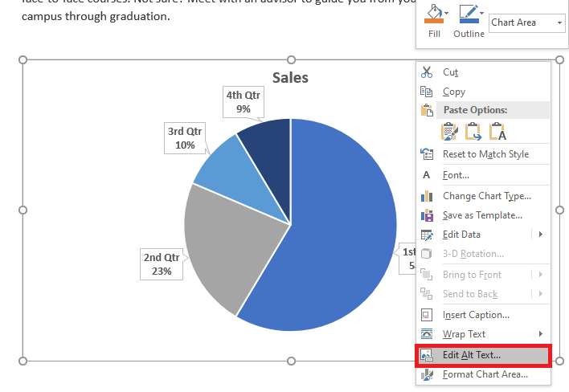
Task: Click the bottom-left corner sizing handle
Action: (x=23, y=361)
